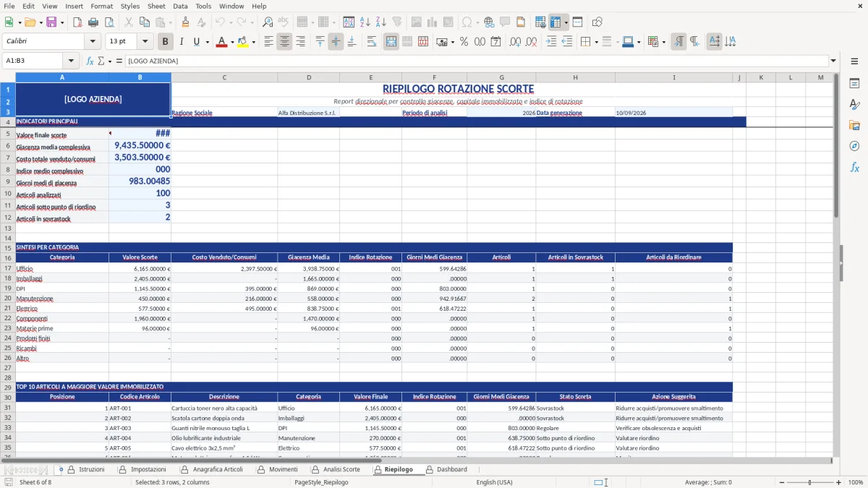868x488 pixels.
Task: Open the font size dropdown
Action: pos(145,42)
